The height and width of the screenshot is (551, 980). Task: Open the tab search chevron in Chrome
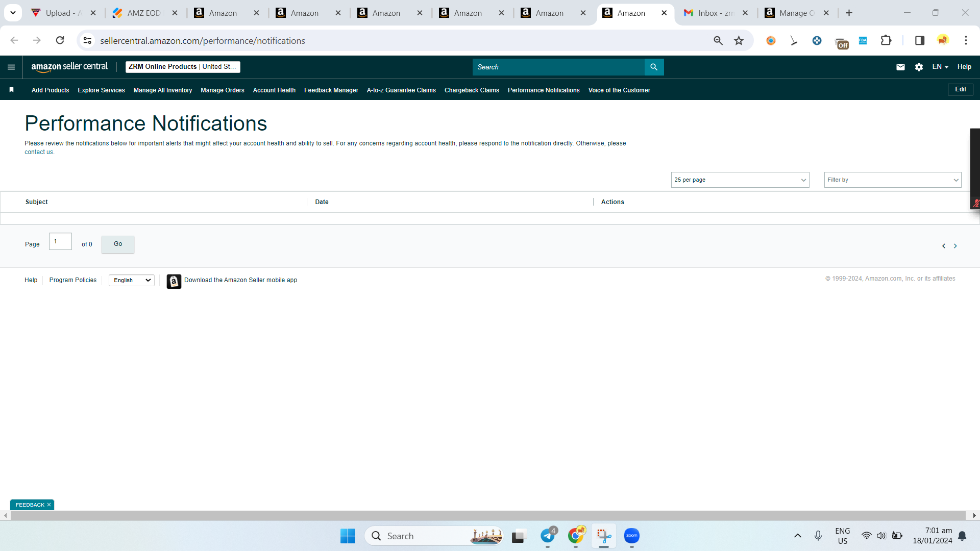(13, 13)
